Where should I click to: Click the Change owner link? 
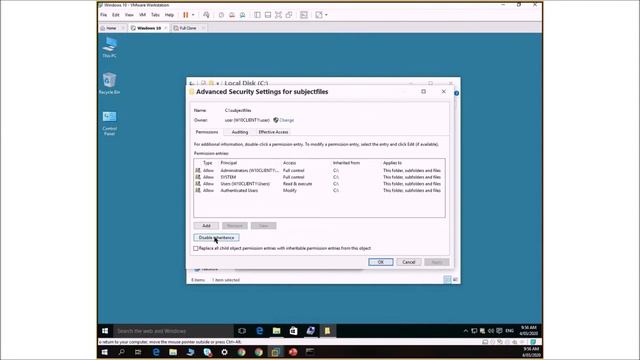287,120
